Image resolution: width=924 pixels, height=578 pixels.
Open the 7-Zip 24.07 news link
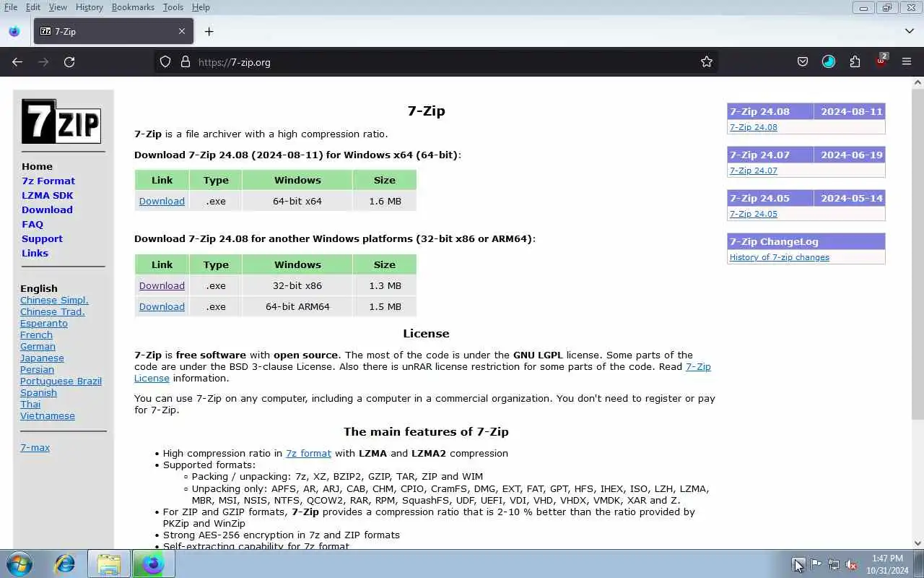coord(753,171)
